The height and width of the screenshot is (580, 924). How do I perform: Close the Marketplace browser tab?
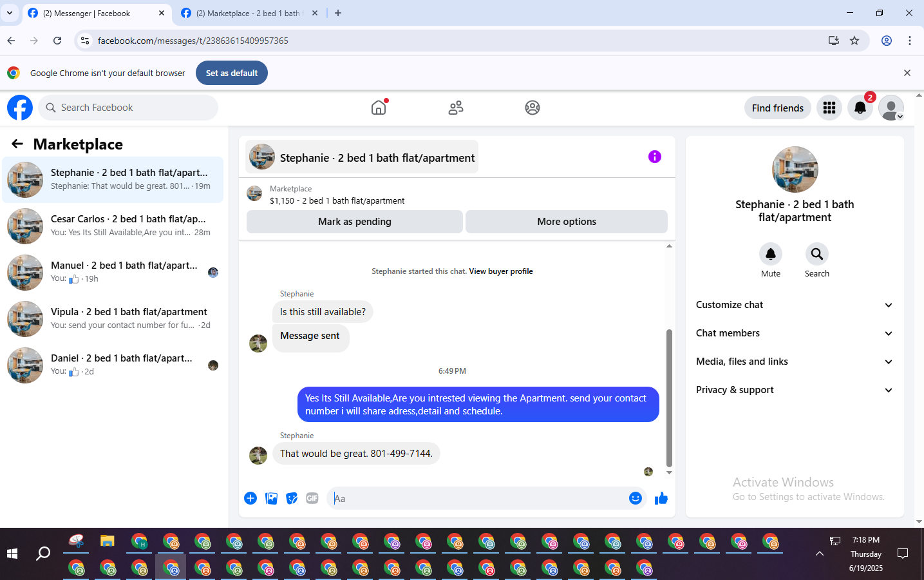click(x=315, y=13)
